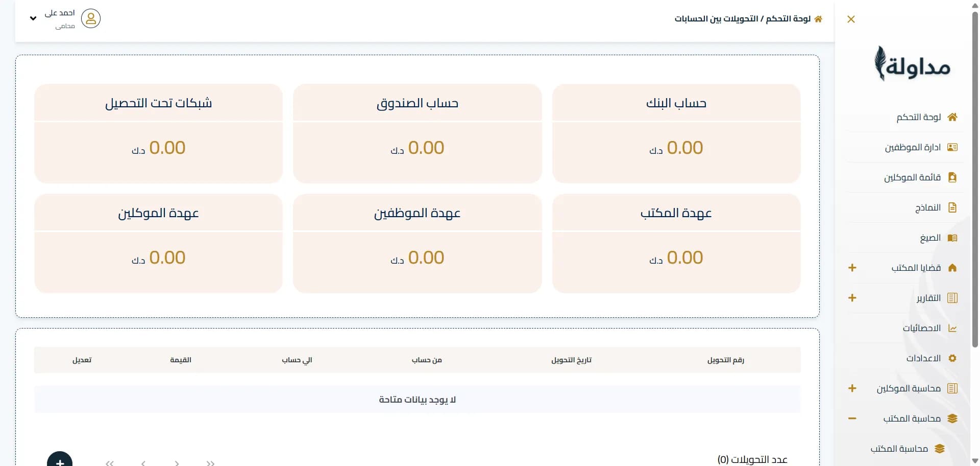This screenshot has width=980, height=466.
Task: Click the عدد التحويلات (0) count text
Action: (x=752, y=460)
